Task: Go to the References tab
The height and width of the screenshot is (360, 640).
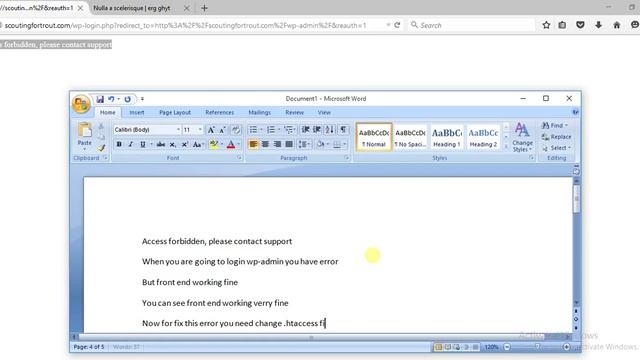Action: [x=220, y=112]
